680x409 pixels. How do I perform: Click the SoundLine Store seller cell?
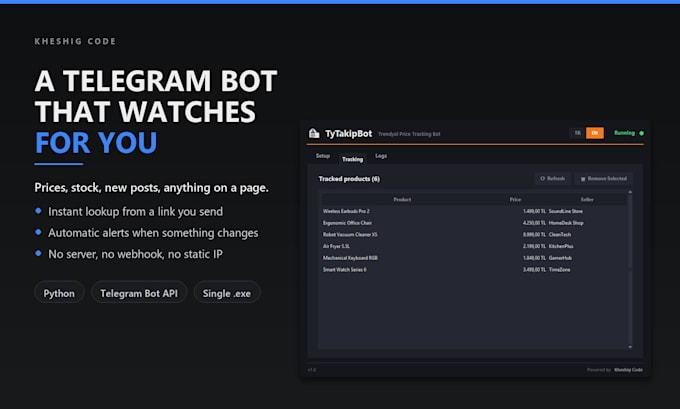click(x=566, y=211)
